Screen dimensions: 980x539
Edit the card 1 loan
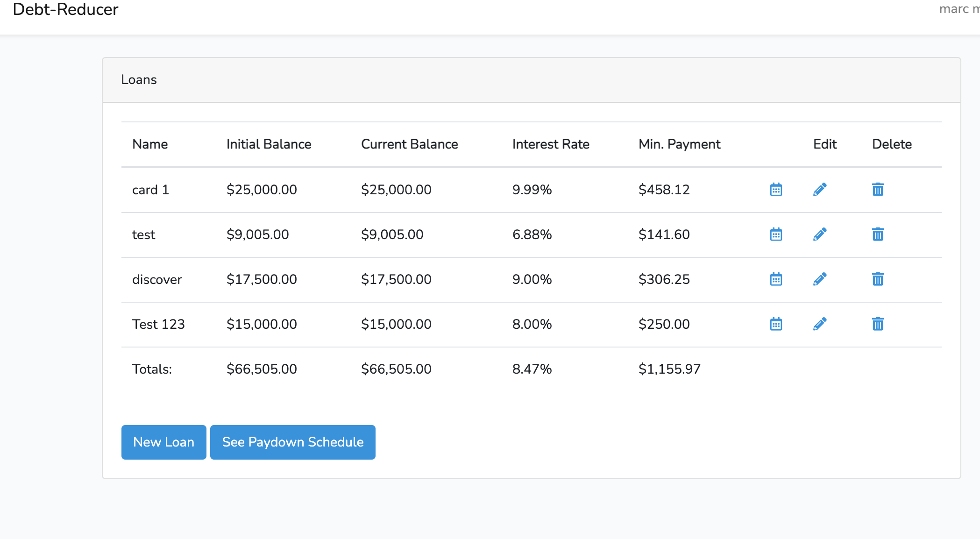[x=820, y=190]
